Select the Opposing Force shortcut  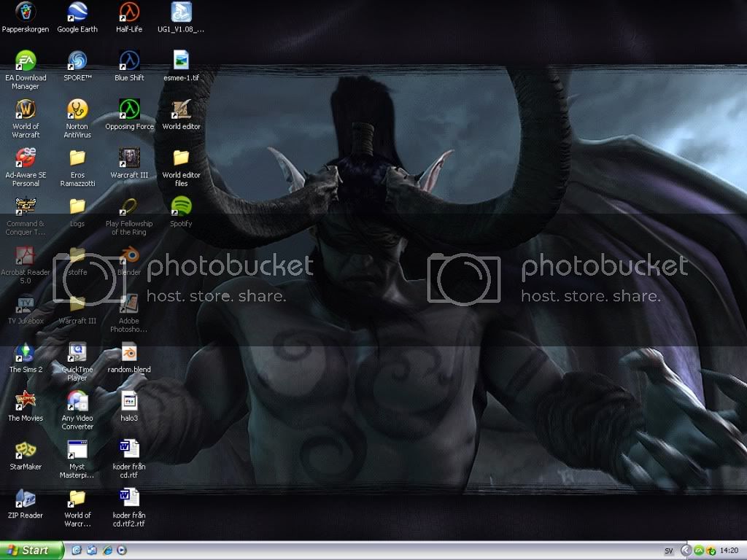point(129,114)
